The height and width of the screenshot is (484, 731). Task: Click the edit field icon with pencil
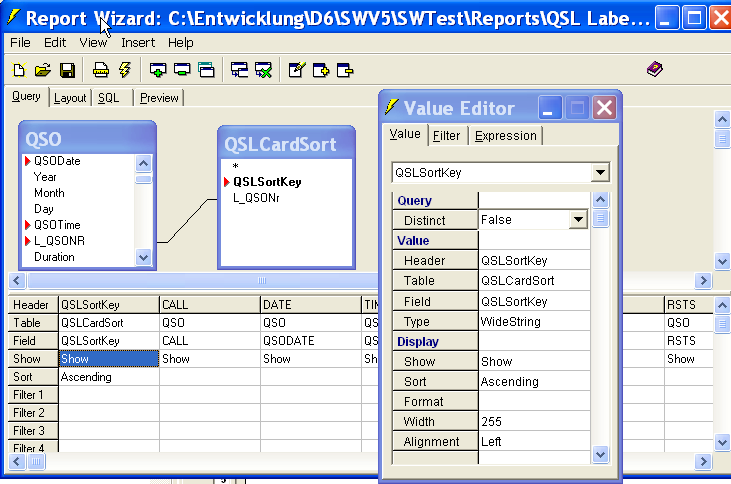(x=296, y=70)
